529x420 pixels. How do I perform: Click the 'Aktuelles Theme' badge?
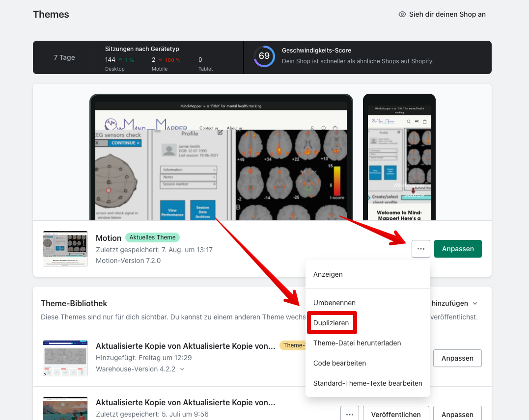[152, 237]
